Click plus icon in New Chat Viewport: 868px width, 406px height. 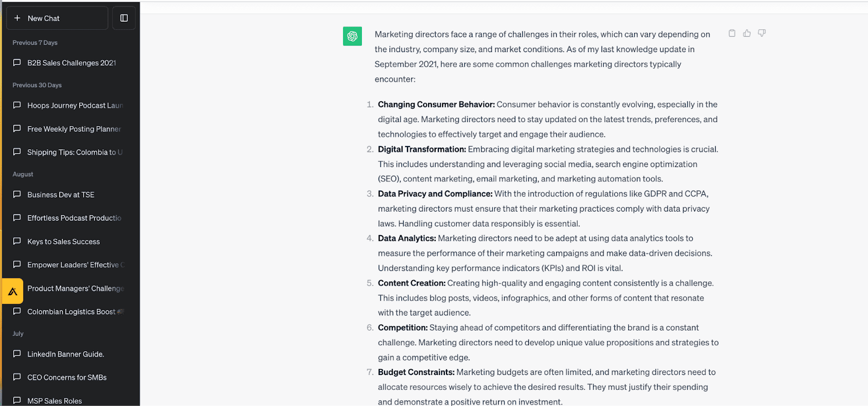[17, 18]
